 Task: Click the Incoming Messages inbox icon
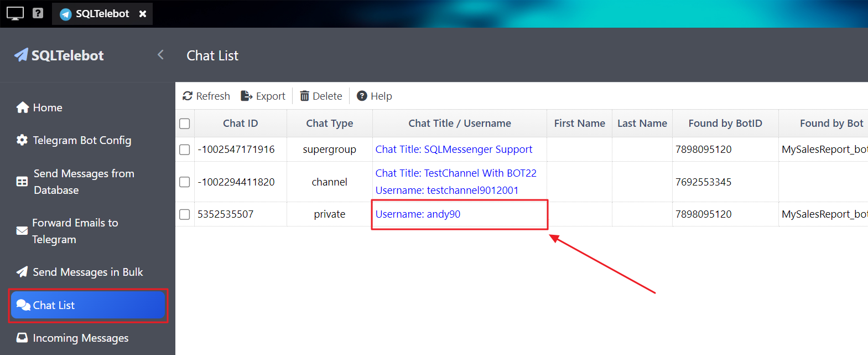click(22, 338)
